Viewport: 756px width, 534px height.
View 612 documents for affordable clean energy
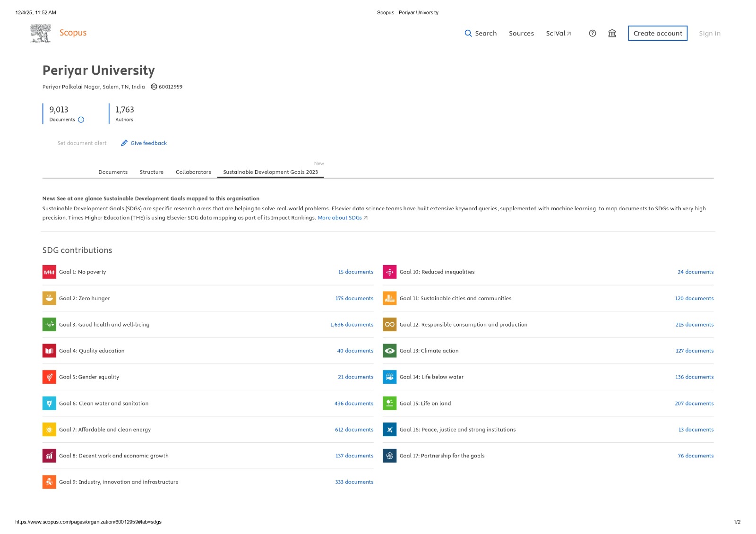tap(354, 430)
